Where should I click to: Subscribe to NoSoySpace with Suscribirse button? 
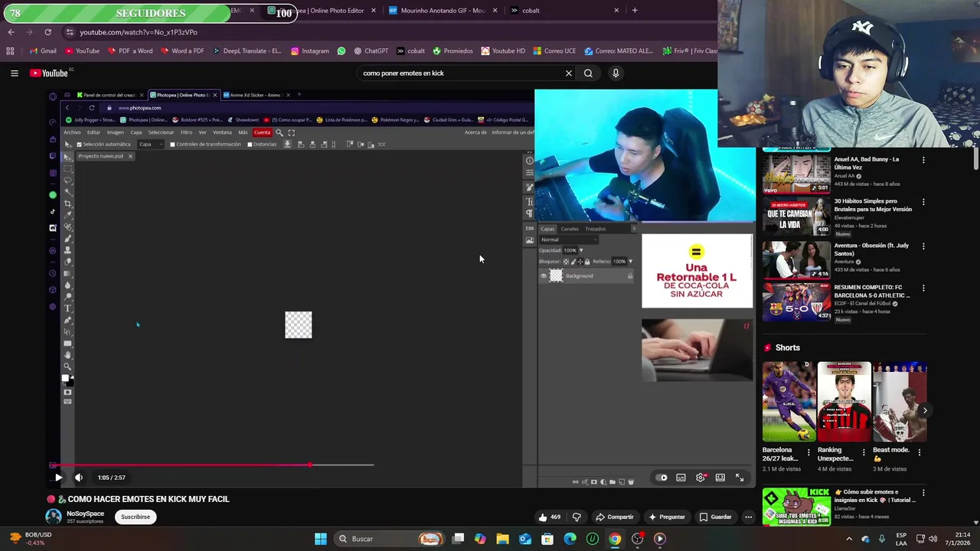(x=136, y=517)
